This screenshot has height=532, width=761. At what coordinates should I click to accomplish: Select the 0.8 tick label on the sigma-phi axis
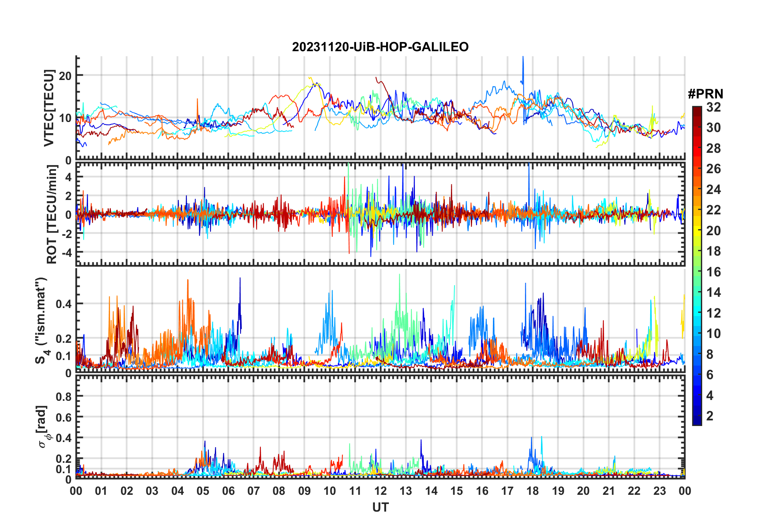click(64, 396)
